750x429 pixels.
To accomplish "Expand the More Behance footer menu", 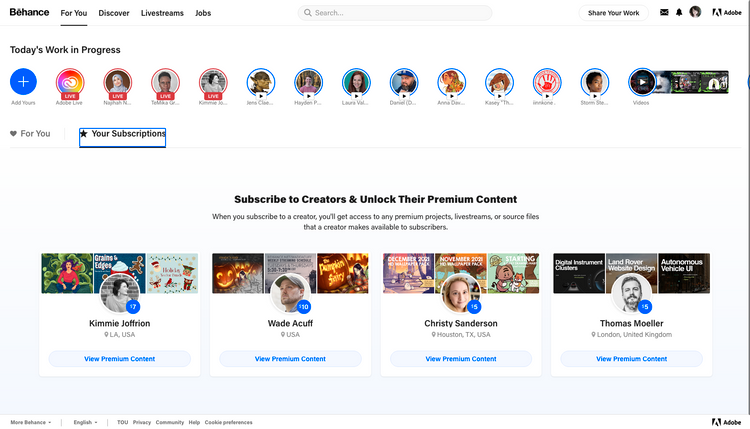I will (31, 422).
